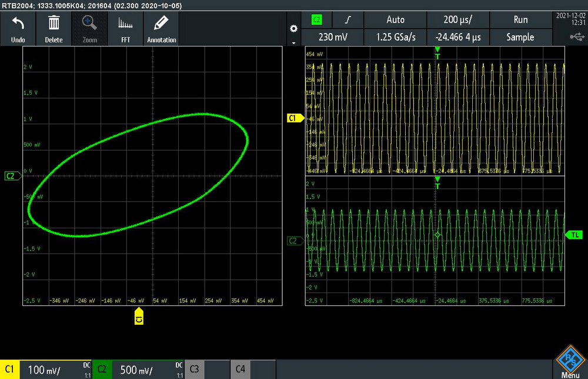Select the green C2 marker beside lower waveform

click(x=295, y=241)
